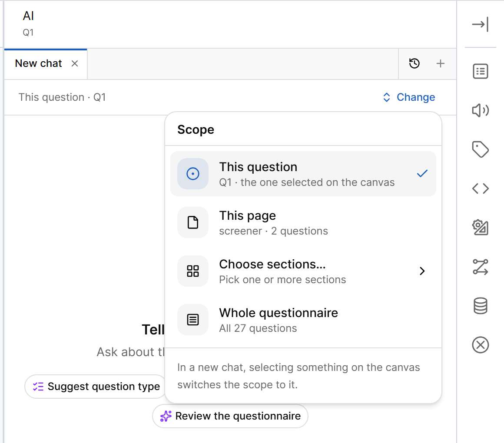Open the question list icon in sidebar
Screen dimensions: 504x443
(x=480, y=71)
